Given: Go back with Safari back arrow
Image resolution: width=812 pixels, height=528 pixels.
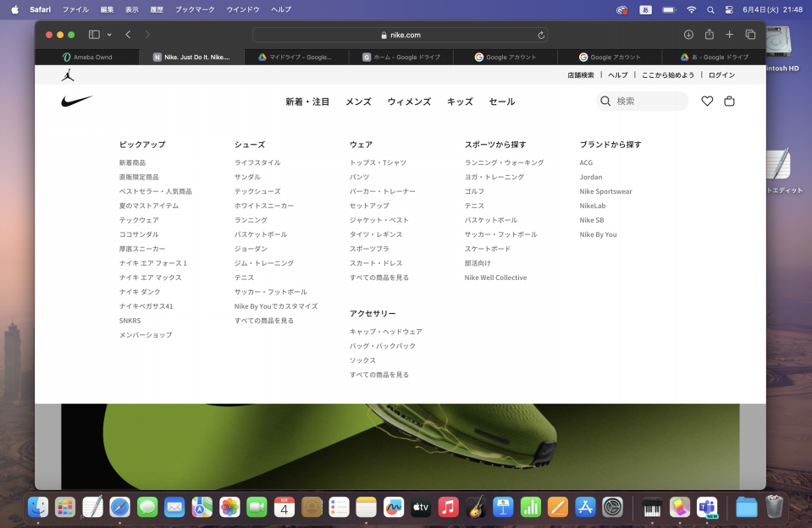Looking at the screenshot, I should click(x=128, y=35).
